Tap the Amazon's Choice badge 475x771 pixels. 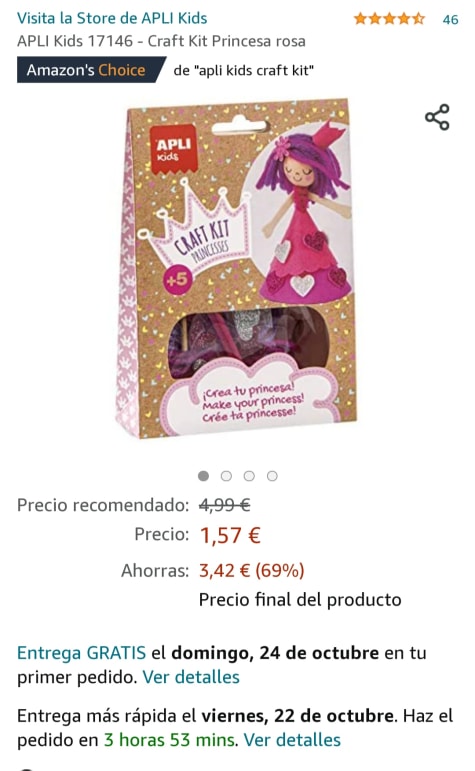(x=89, y=70)
